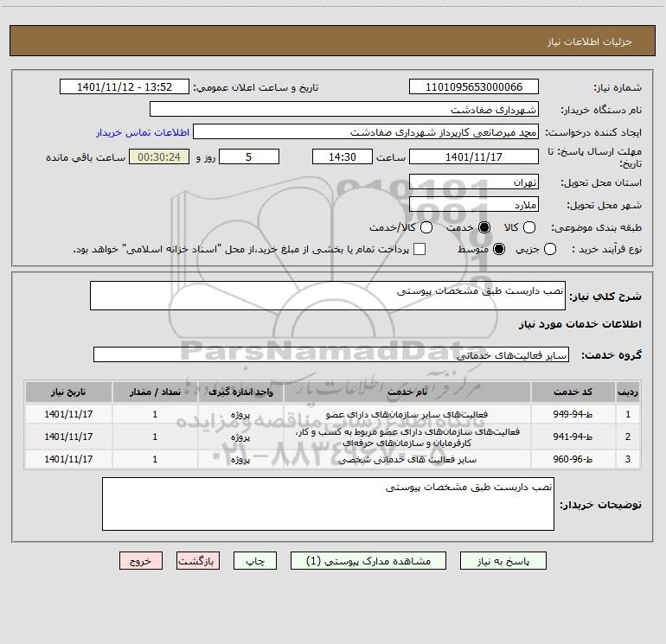Click the خروج exit button
This screenshot has height=644, width=666.
point(141,561)
